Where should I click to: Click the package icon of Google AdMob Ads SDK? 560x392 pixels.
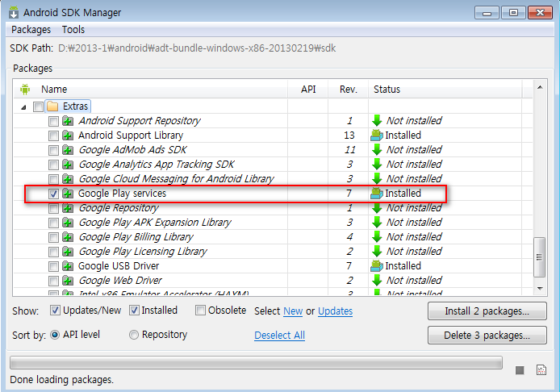point(68,150)
